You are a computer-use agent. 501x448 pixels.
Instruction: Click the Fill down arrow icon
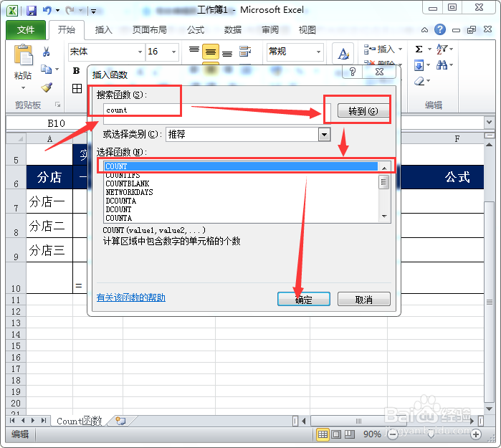pos(419,65)
